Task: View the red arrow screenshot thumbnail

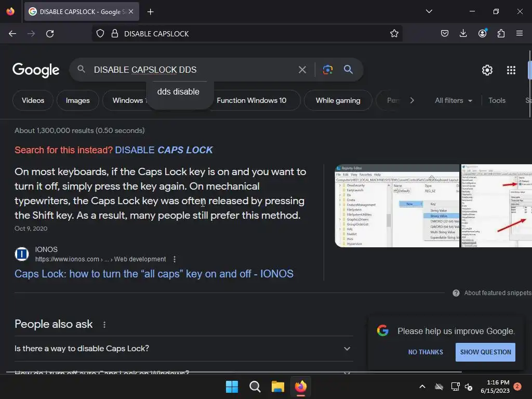Action: point(496,206)
